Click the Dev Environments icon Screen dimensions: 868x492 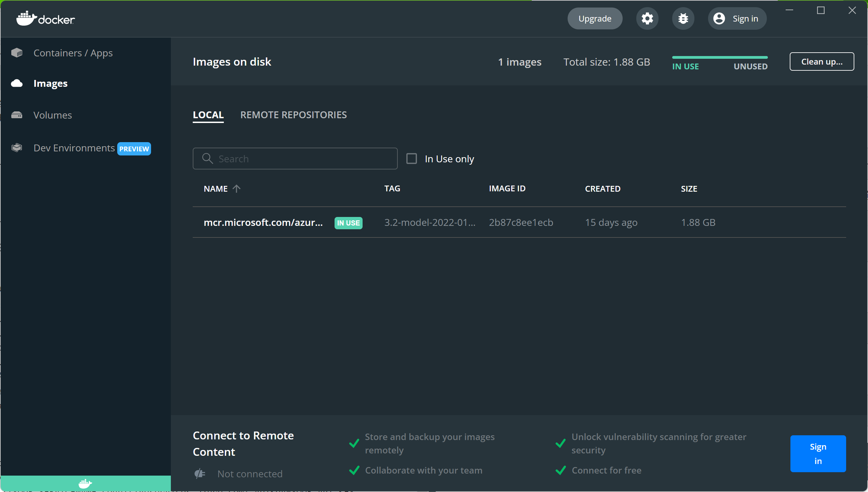(17, 148)
